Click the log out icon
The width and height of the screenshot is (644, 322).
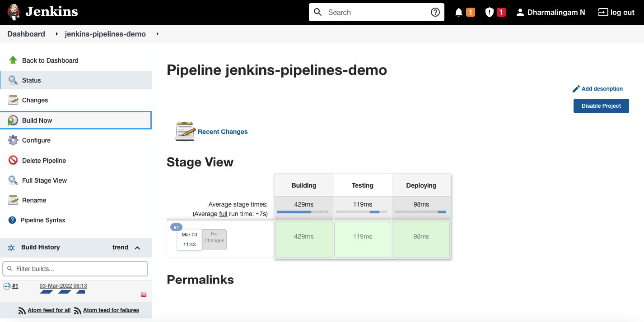(x=603, y=12)
